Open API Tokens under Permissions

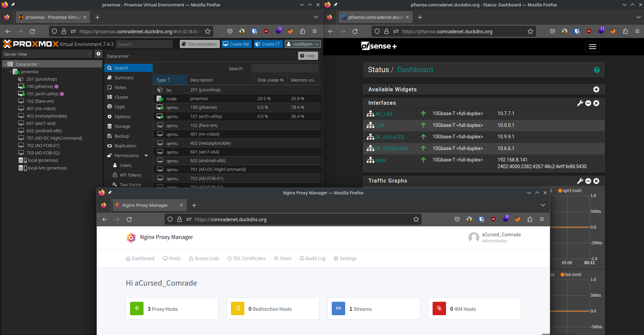tap(130, 175)
